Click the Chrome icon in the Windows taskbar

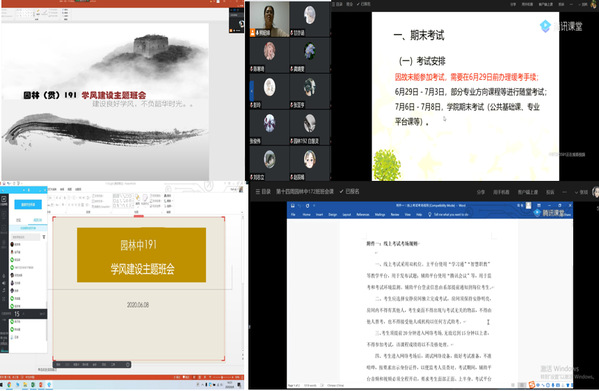(x=10, y=385)
